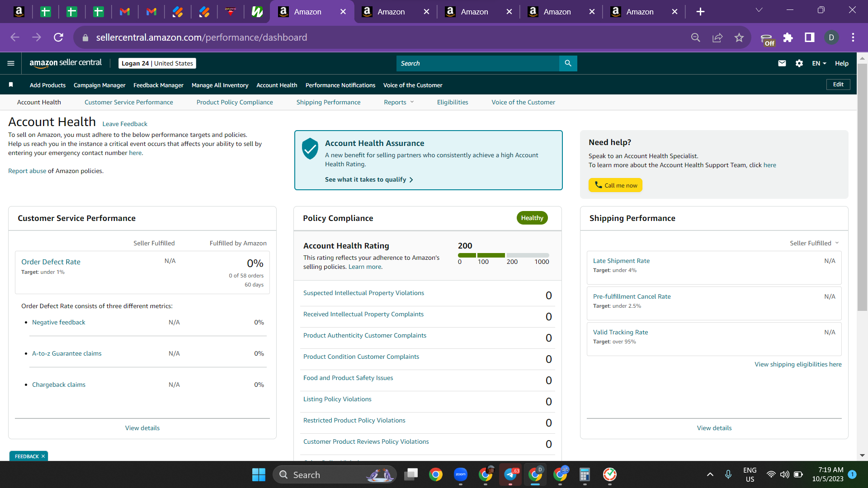View details under Customer Service Performance
The image size is (868, 488).
click(142, 428)
